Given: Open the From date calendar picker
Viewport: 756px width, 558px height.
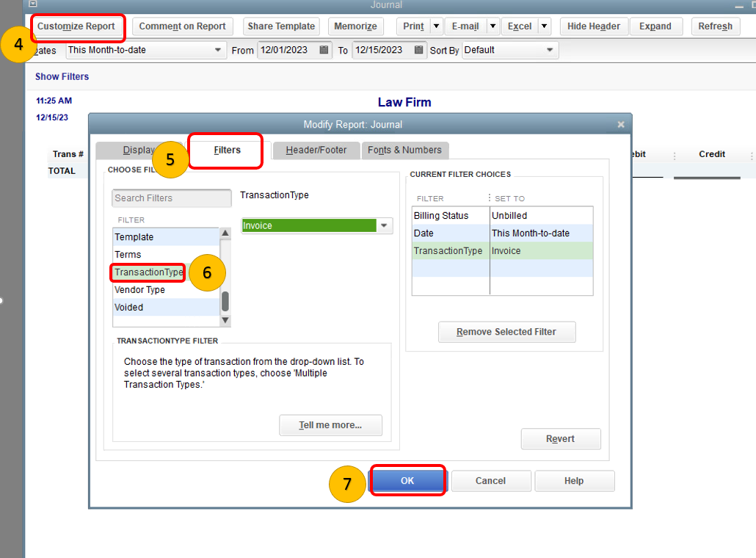Looking at the screenshot, I should tap(321, 50).
